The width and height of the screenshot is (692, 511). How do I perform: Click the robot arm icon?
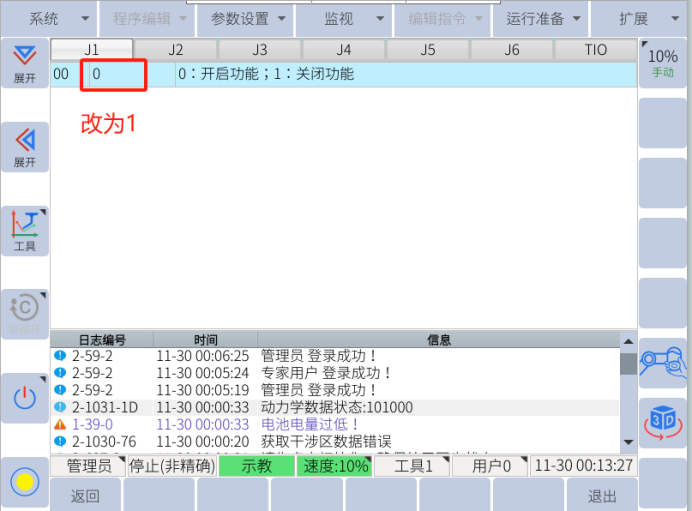(662, 362)
